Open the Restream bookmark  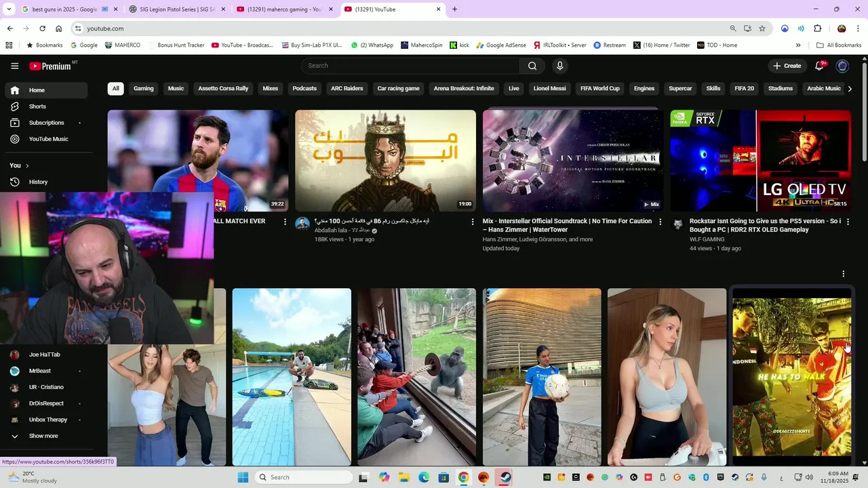pyautogui.click(x=610, y=45)
